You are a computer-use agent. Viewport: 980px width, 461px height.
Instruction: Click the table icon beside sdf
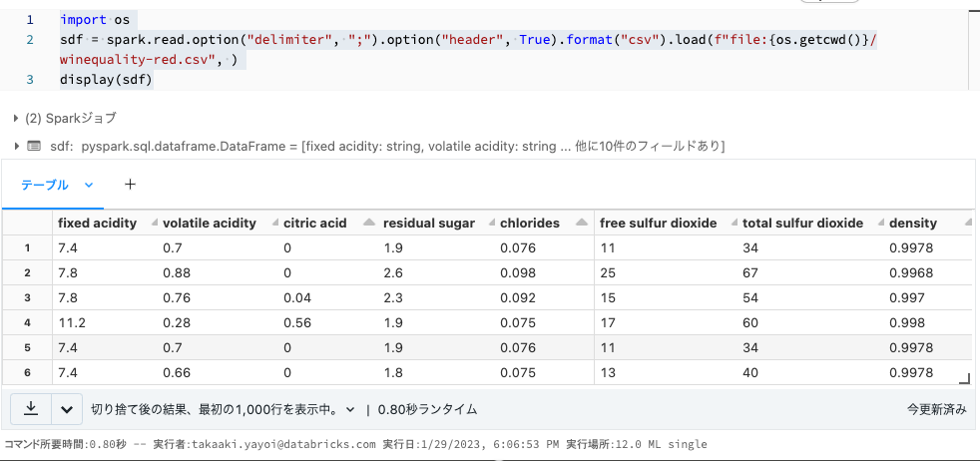pyautogui.click(x=34, y=146)
